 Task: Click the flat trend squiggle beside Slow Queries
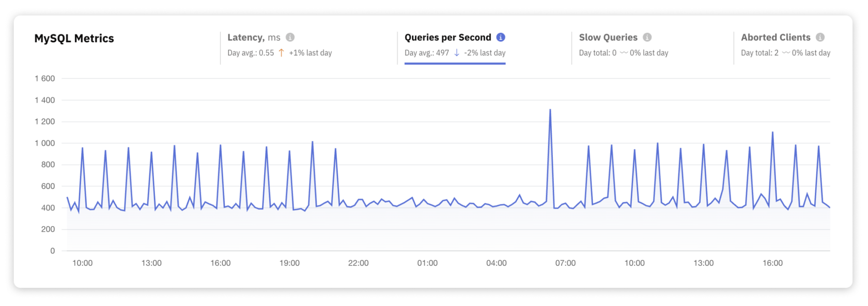[624, 53]
